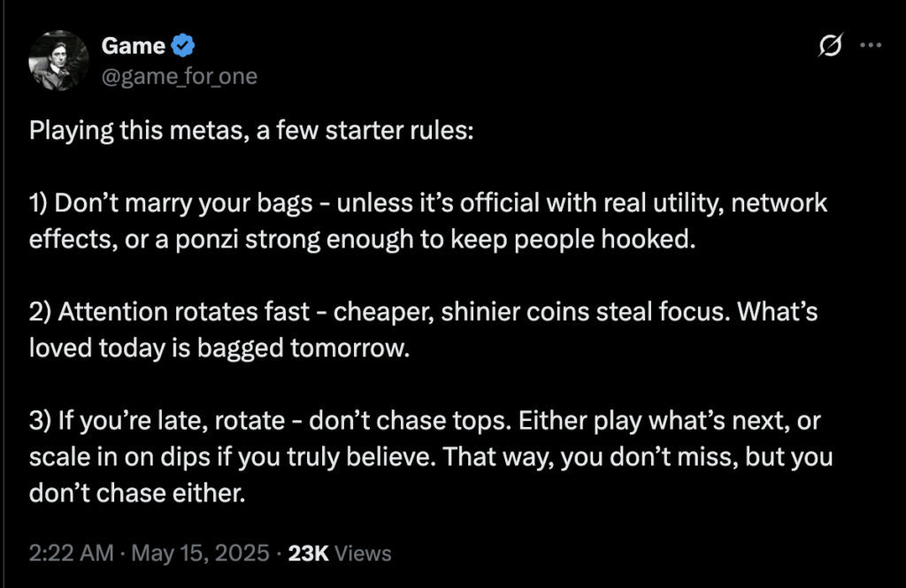The image size is (906, 588).
Task: Select the 'Playing this metas' intro line
Action: click(x=251, y=131)
